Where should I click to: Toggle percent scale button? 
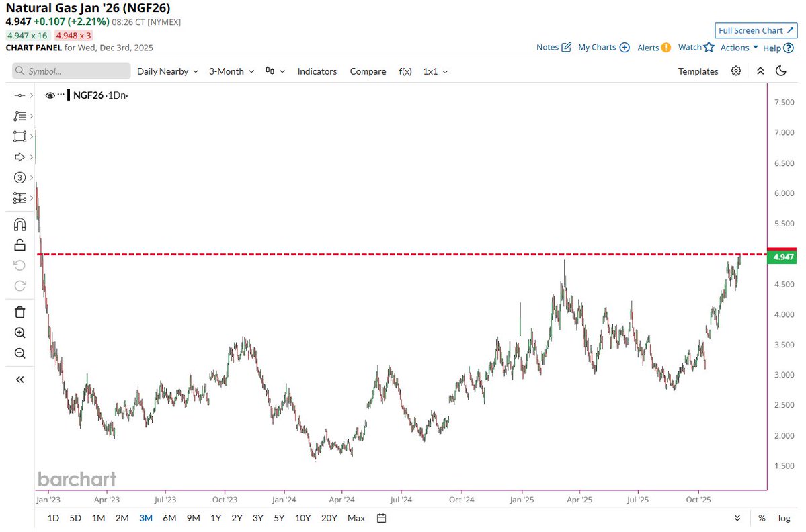coord(762,518)
